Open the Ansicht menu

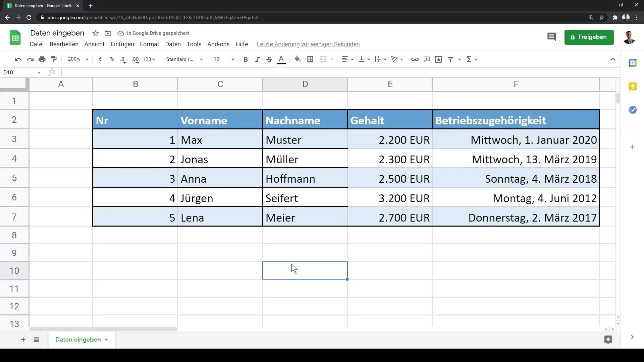[x=94, y=44]
